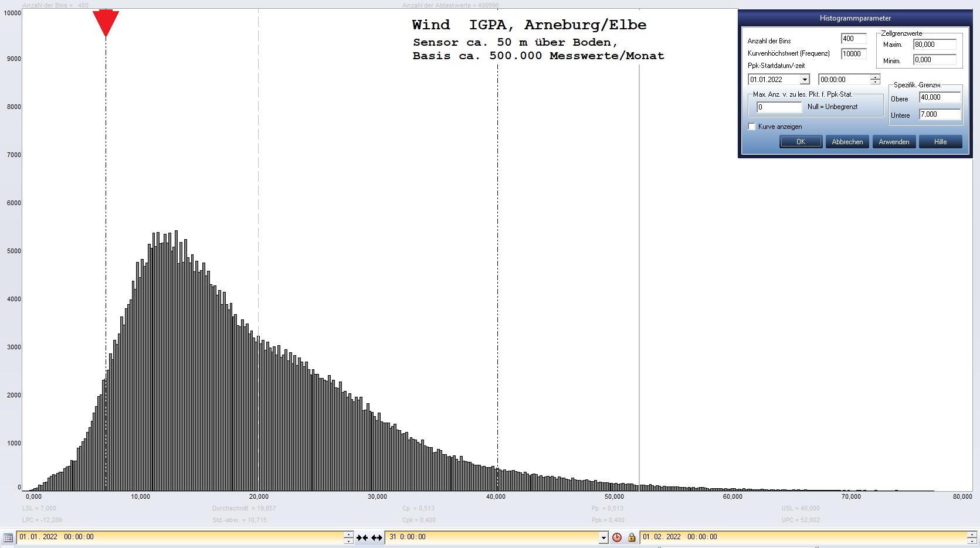
Task: Click the Kurvenhöchstwert frequency field
Action: [853, 54]
